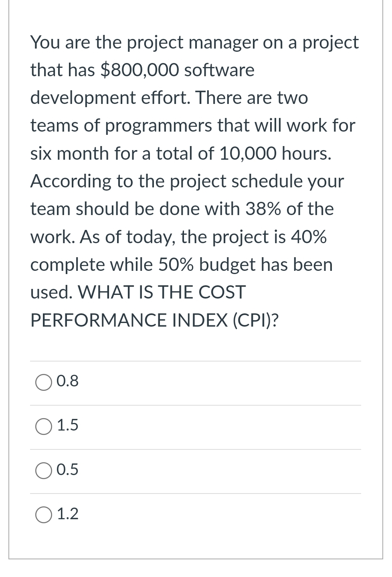Click the word "PERFORMANCE" in the question

tap(99, 320)
